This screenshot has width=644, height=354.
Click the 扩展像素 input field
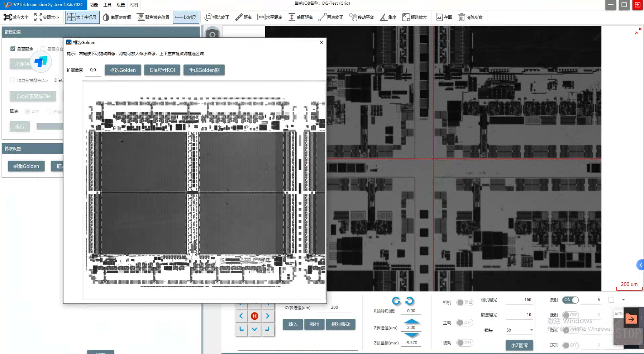tap(93, 70)
